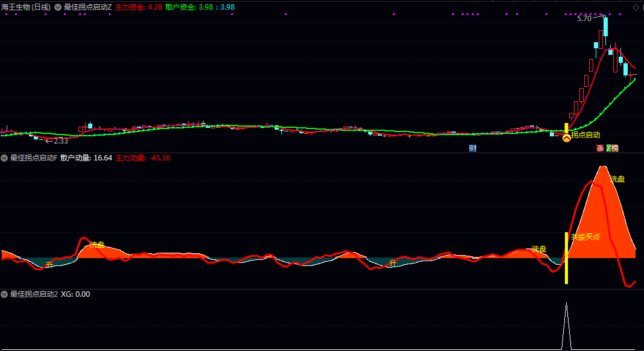Click the yellow 拐点启动 arrow marker icon
This screenshot has width=644, height=351.
(566, 138)
